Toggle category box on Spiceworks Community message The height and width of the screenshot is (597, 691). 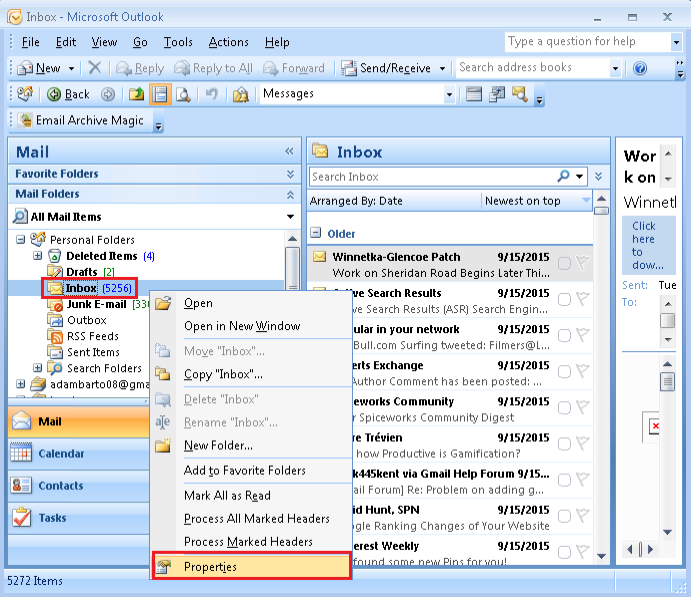click(x=564, y=408)
